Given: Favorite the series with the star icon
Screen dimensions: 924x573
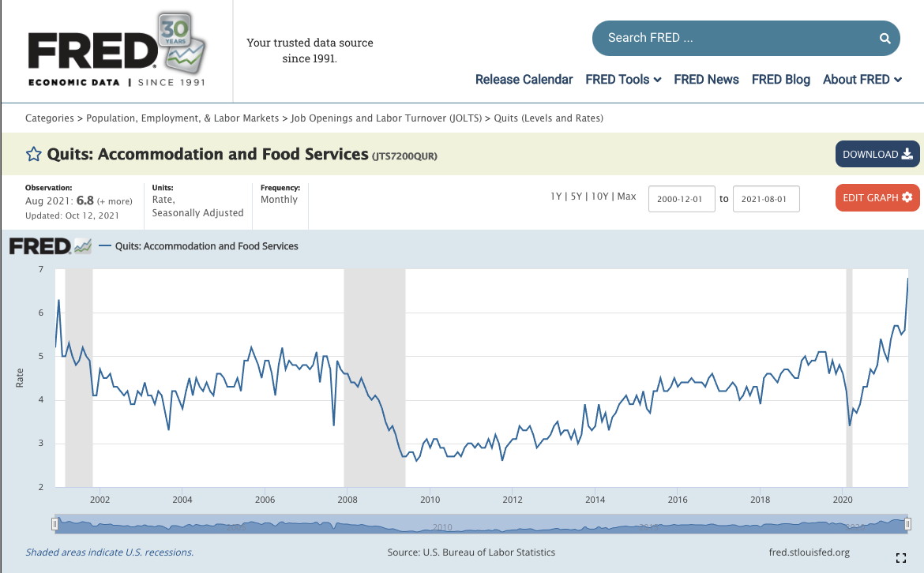Looking at the screenshot, I should (x=33, y=155).
